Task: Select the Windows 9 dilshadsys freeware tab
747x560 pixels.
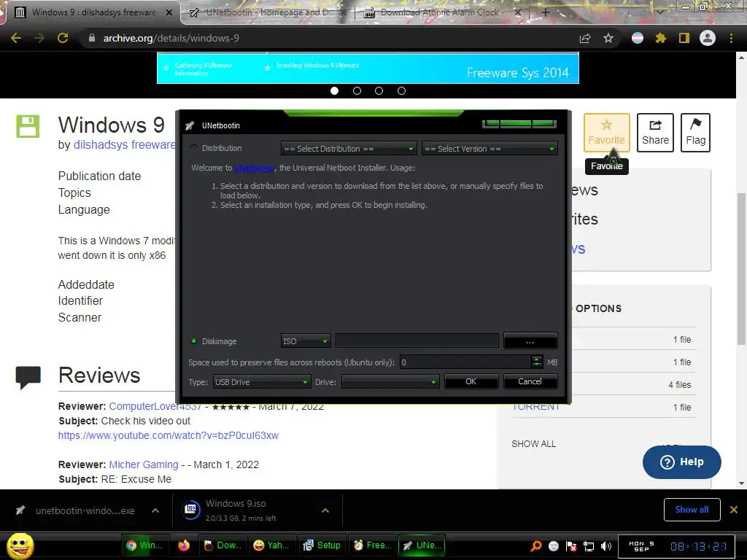Action: click(x=93, y=12)
